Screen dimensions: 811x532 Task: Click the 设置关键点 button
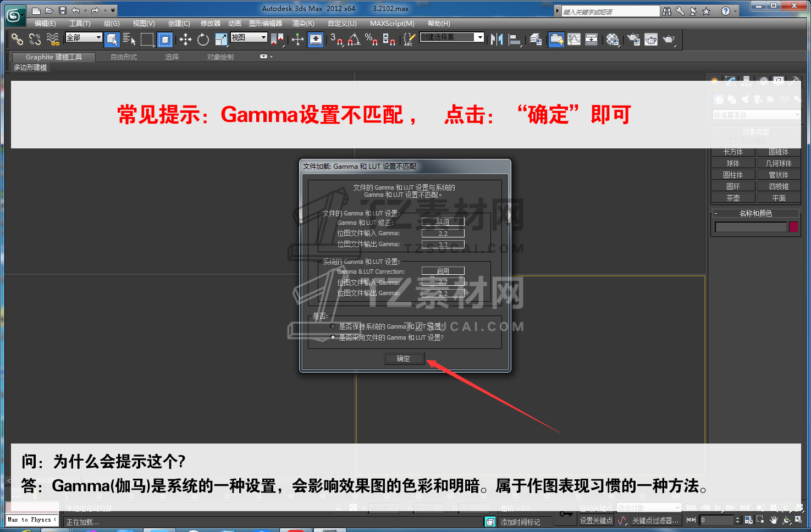point(596,520)
